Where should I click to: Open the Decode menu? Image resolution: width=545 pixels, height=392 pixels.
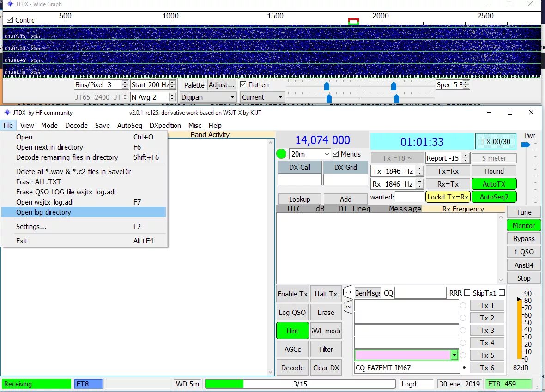coord(76,126)
